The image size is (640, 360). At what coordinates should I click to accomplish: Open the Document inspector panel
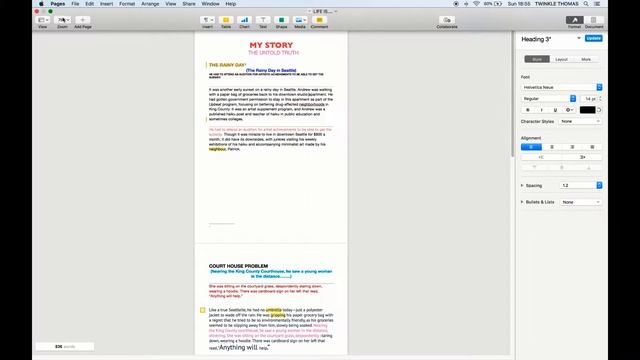click(x=594, y=20)
